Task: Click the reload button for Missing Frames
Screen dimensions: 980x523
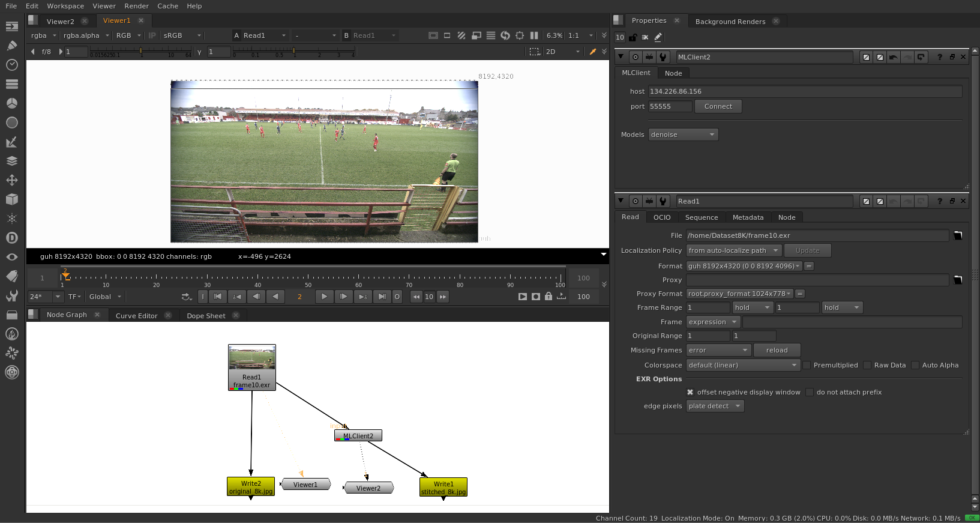Action: pyautogui.click(x=777, y=350)
